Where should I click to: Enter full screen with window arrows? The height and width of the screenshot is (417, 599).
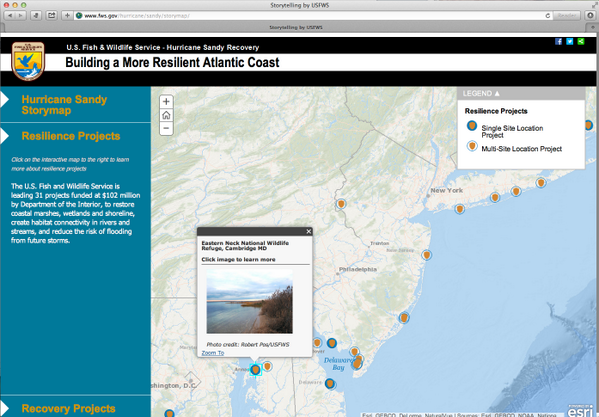[x=594, y=5]
